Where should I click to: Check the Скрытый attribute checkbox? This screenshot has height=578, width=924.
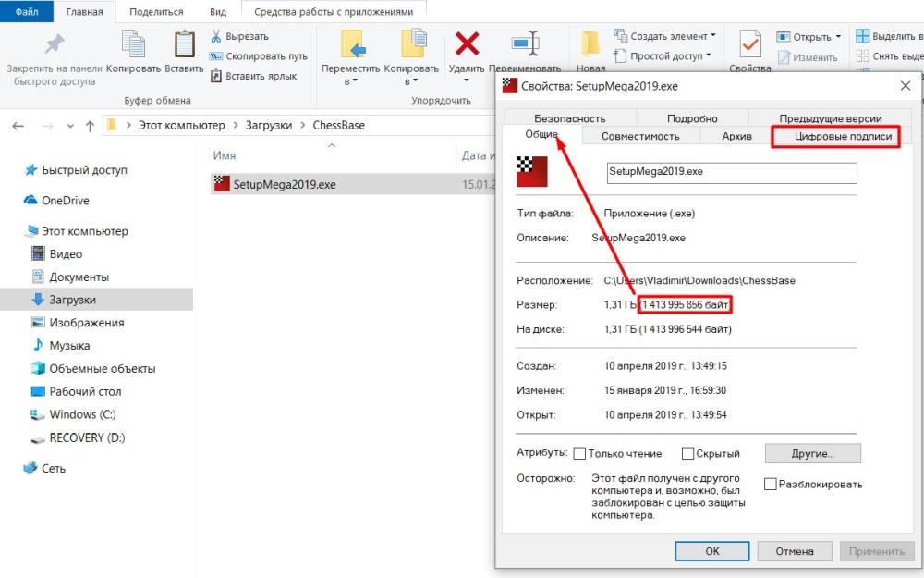pos(687,453)
